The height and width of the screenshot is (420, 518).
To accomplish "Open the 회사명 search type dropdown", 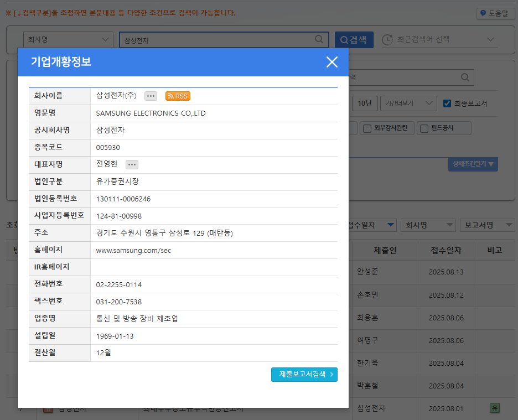I will coord(68,40).
